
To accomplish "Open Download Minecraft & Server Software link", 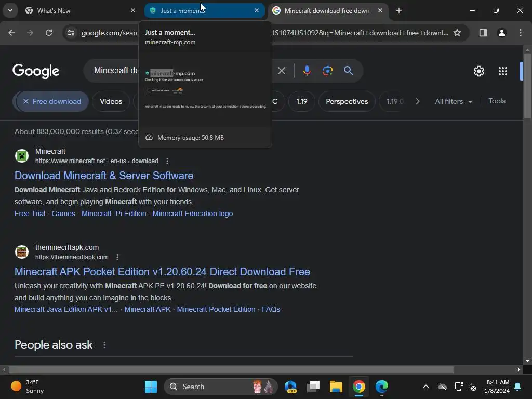I will 104,176.
